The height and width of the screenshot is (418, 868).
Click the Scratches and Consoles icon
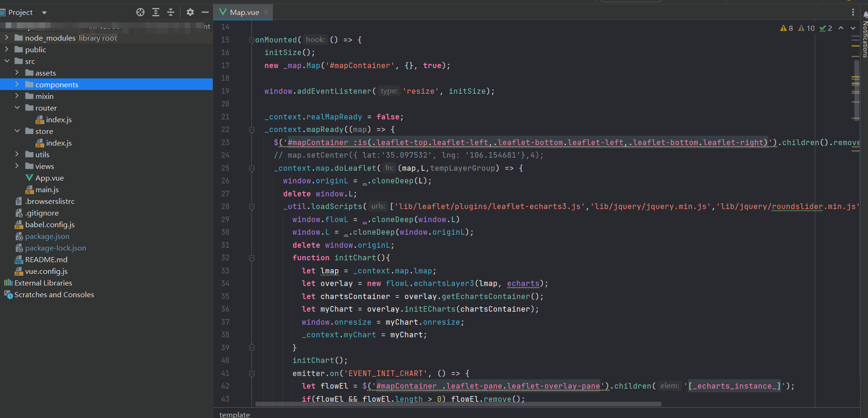tap(8, 294)
